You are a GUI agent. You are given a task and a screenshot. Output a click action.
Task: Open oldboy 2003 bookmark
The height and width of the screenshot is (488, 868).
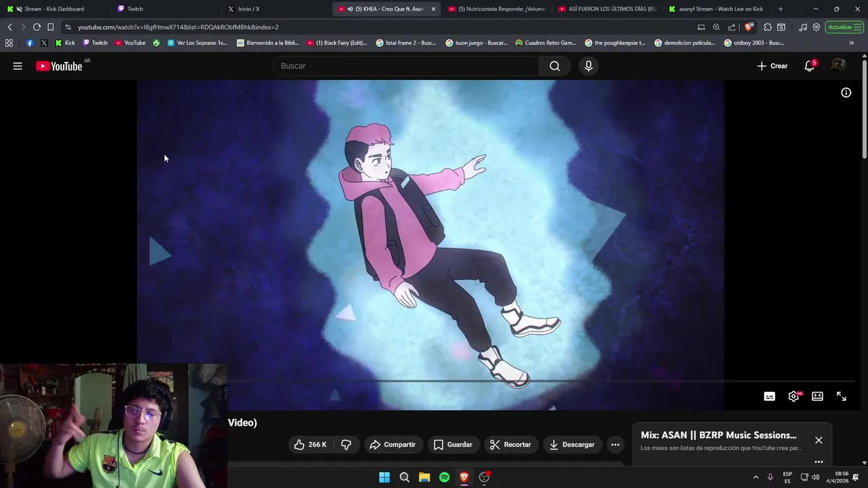(x=754, y=43)
